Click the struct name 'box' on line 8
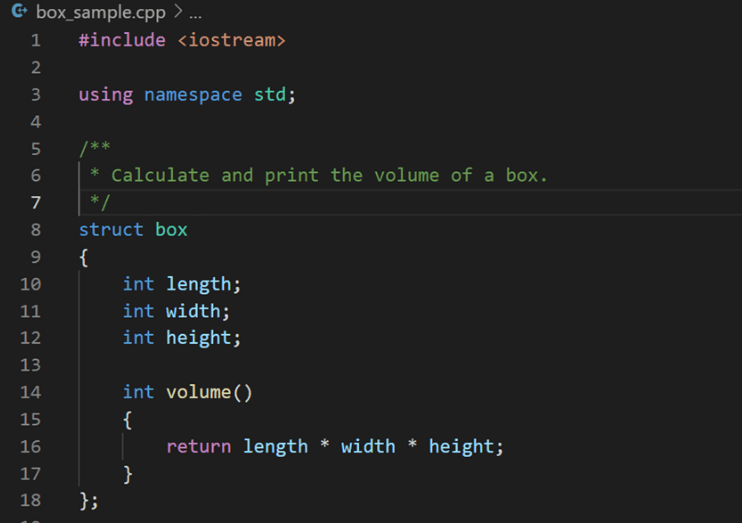The height and width of the screenshot is (523, 742). [171, 230]
